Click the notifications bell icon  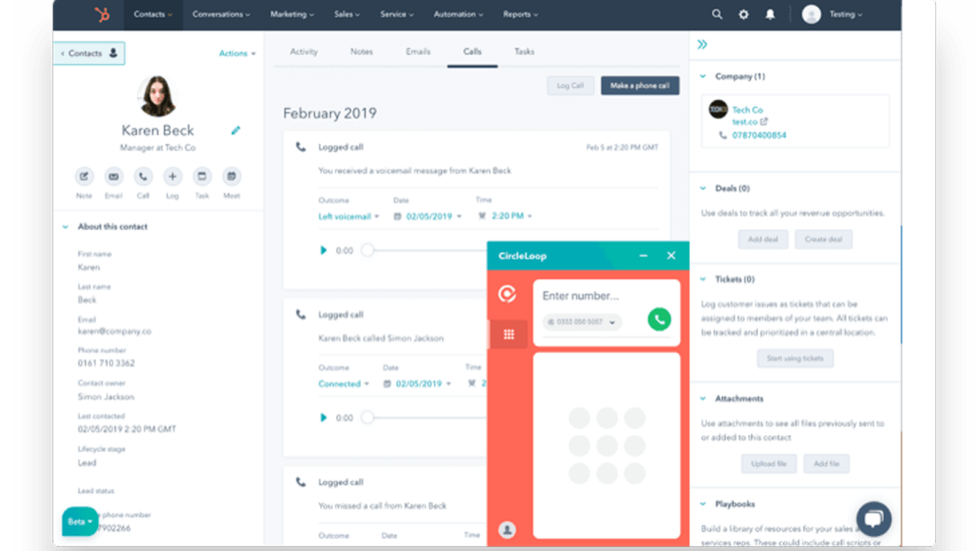pyautogui.click(x=770, y=14)
